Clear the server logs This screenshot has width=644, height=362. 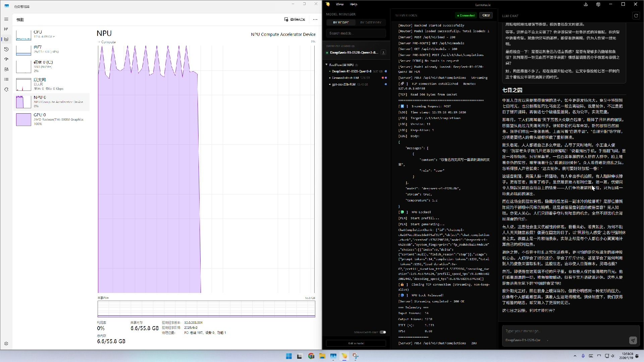[x=486, y=15]
